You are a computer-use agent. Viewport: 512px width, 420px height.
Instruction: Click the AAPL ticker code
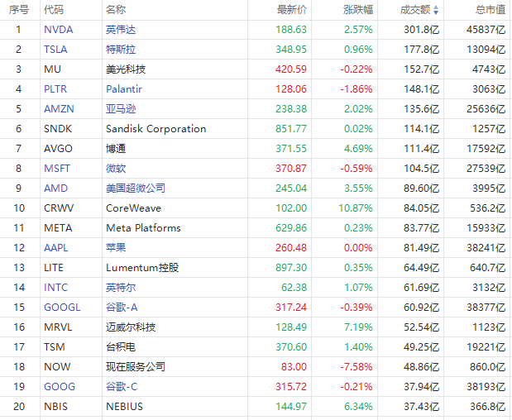point(57,247)
